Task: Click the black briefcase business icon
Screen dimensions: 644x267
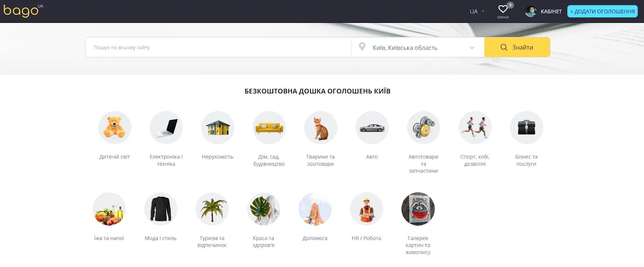Action: pyautogui.click(x=527, y=127)
